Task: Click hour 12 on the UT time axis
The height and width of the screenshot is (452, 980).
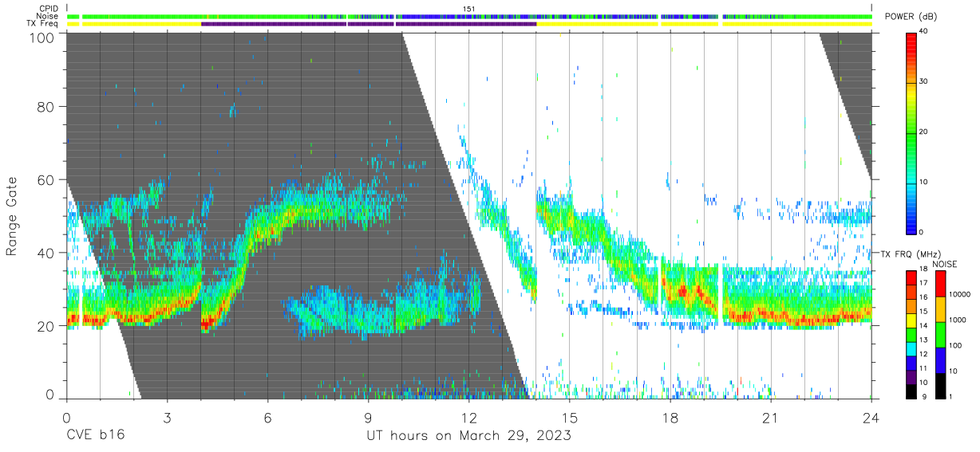Action: pos(468,417)
